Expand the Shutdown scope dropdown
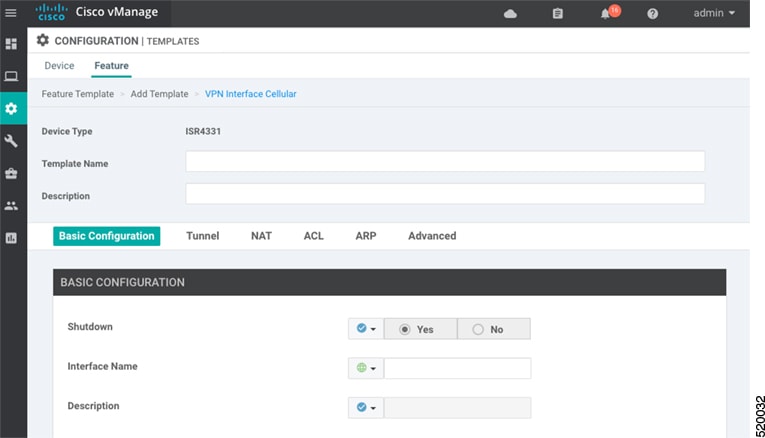 tap(366, 329)
